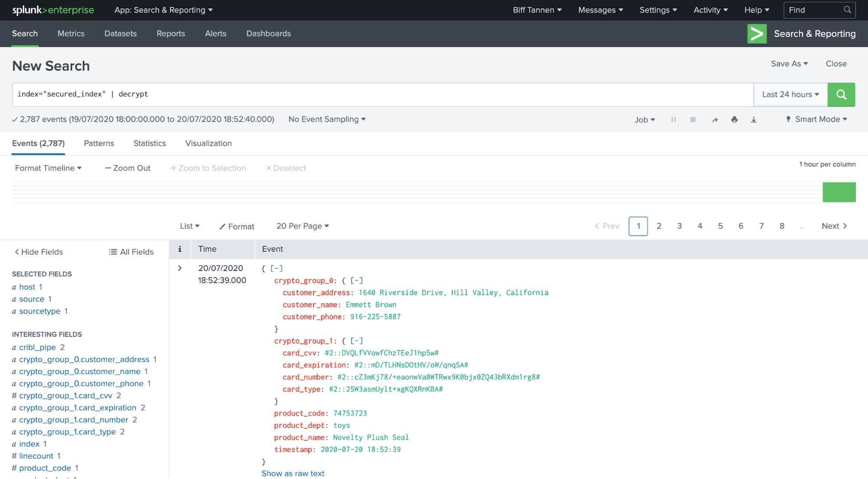This screenshot has height=479, width=868.
Task: Go to results page 5
Action: coord(720,226)
